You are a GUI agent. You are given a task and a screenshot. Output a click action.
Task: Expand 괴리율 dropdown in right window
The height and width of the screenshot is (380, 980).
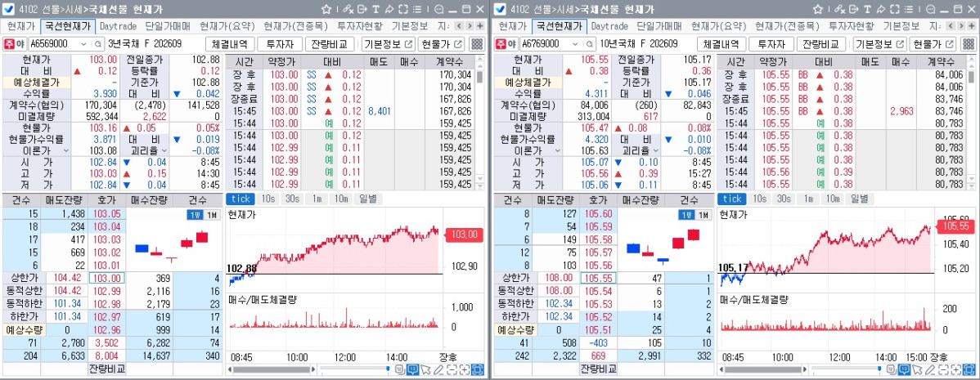(656, 150)
